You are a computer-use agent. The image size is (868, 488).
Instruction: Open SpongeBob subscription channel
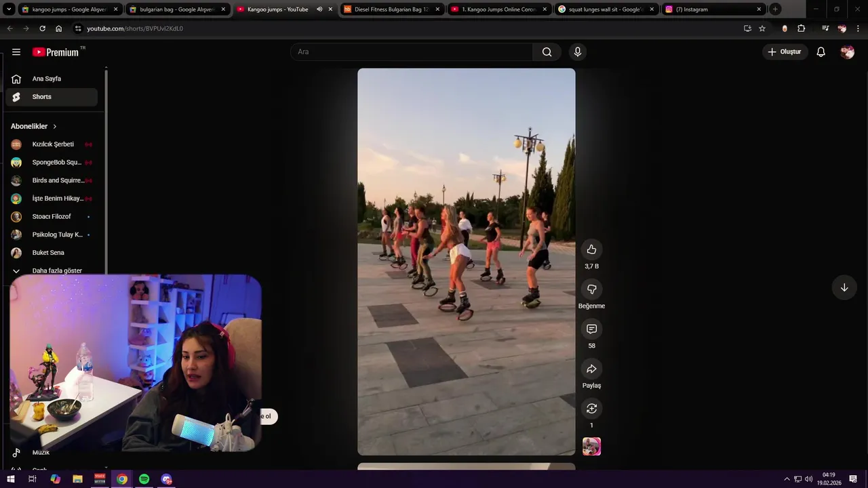52,163
